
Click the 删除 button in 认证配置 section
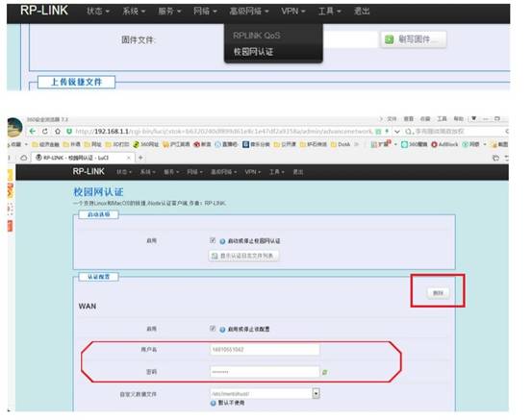tap(438, 293)
